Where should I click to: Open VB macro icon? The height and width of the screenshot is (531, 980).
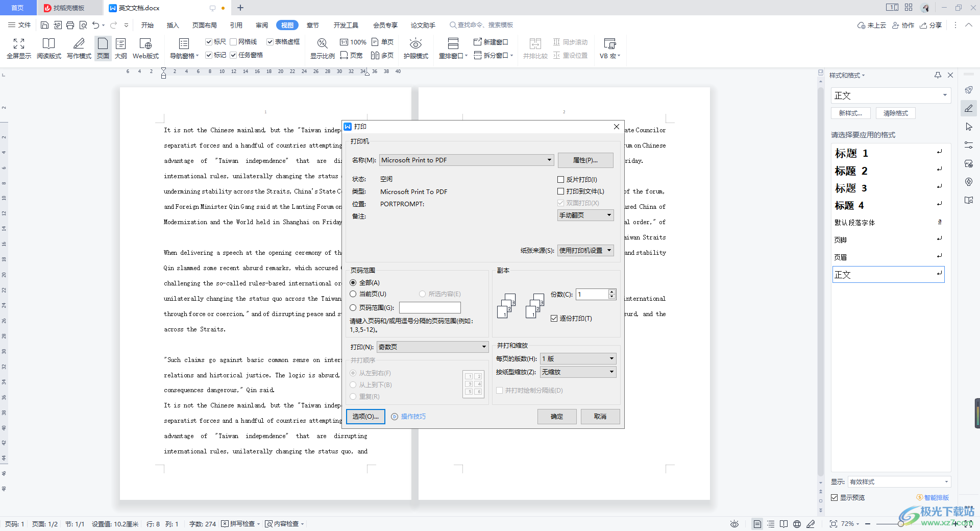coord(609,44)
